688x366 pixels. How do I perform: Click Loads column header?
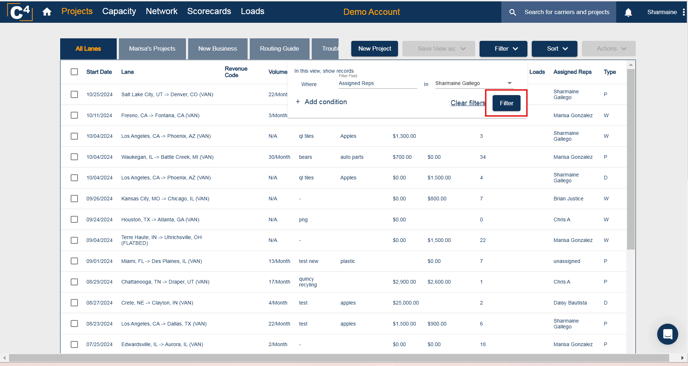pyautogui.click(x=537, y=72)
